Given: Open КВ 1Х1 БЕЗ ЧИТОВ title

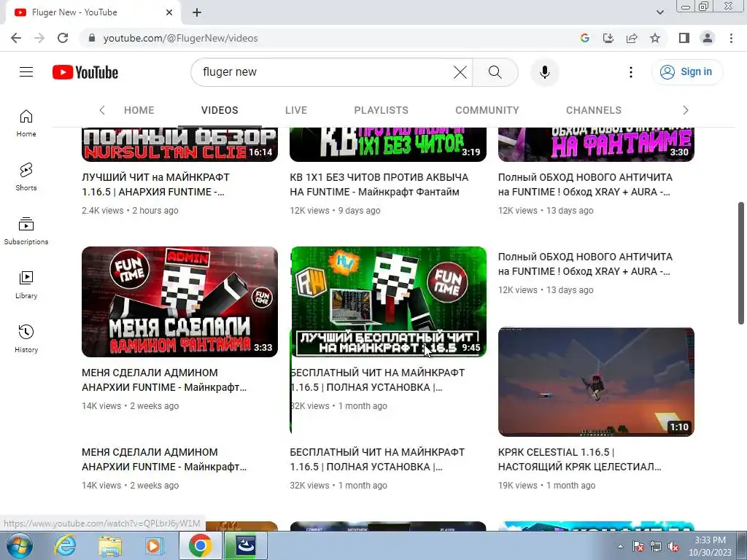Looking at the screenshot, I should tap(379, 184).
